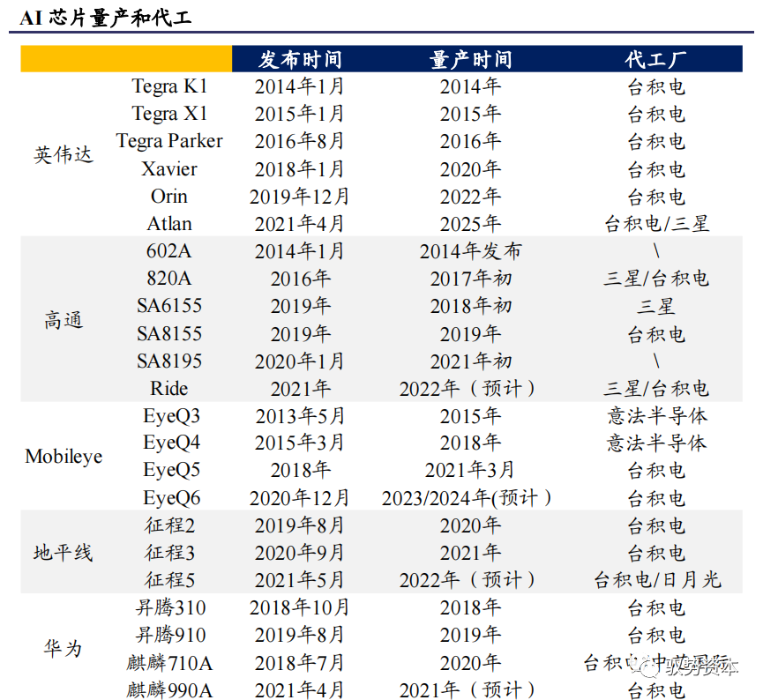This screenshot has width=763, height=700.
Task: Click '2021年（预计）' in the 麒麟990A row
Action: pos(468,689)
